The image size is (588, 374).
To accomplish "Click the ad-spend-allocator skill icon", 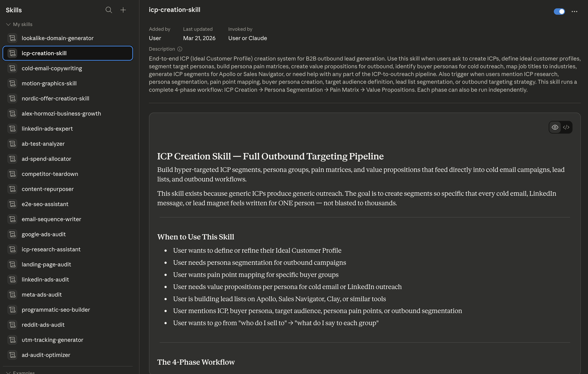I will pos(12,159).
